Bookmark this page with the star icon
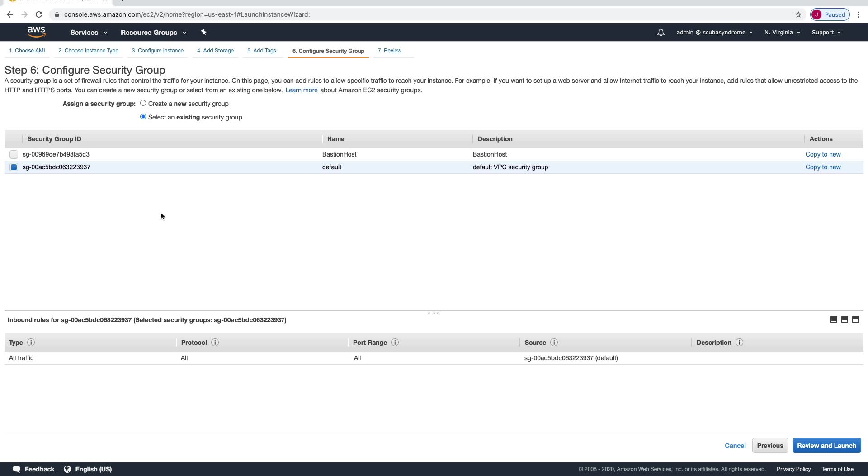The height and width of the screenshot is (476, 868). click(798, 14)
